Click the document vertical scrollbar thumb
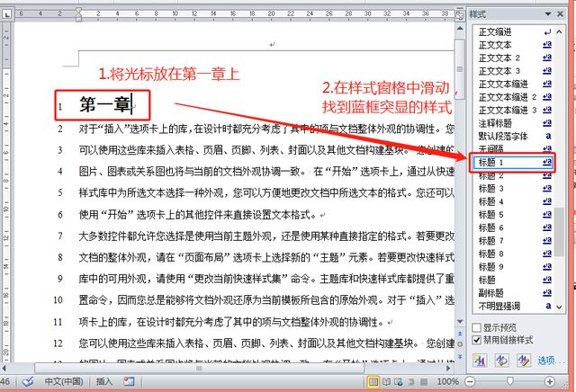576x392 pixels. click(x=460, y=68)
